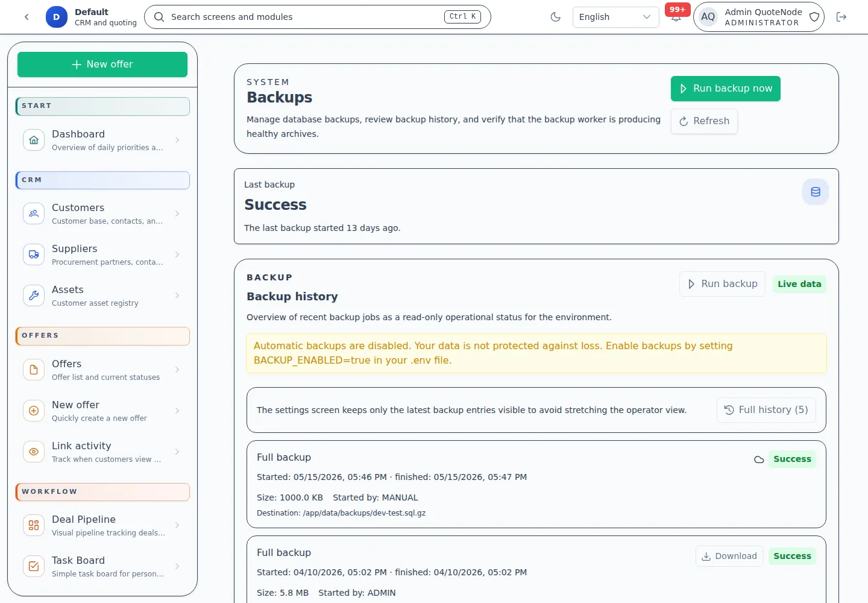Select the OFFERS section header

[102, 336]
